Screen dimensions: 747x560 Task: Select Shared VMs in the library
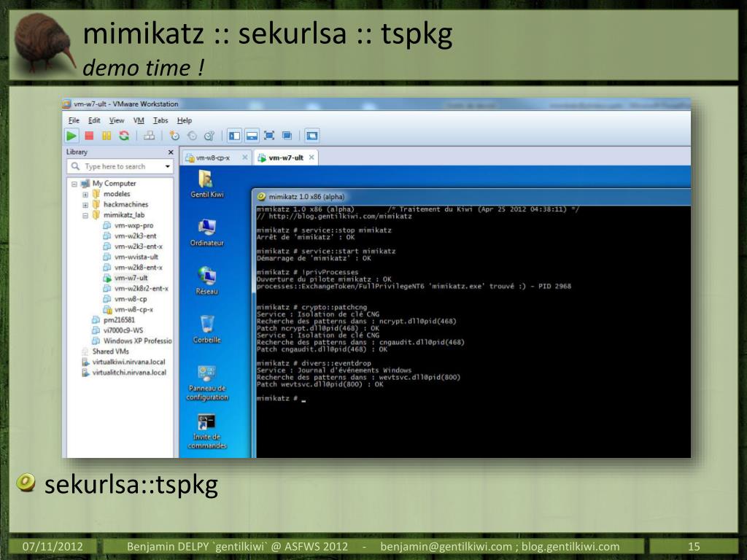pyautogui.click(x=111, y=351)
